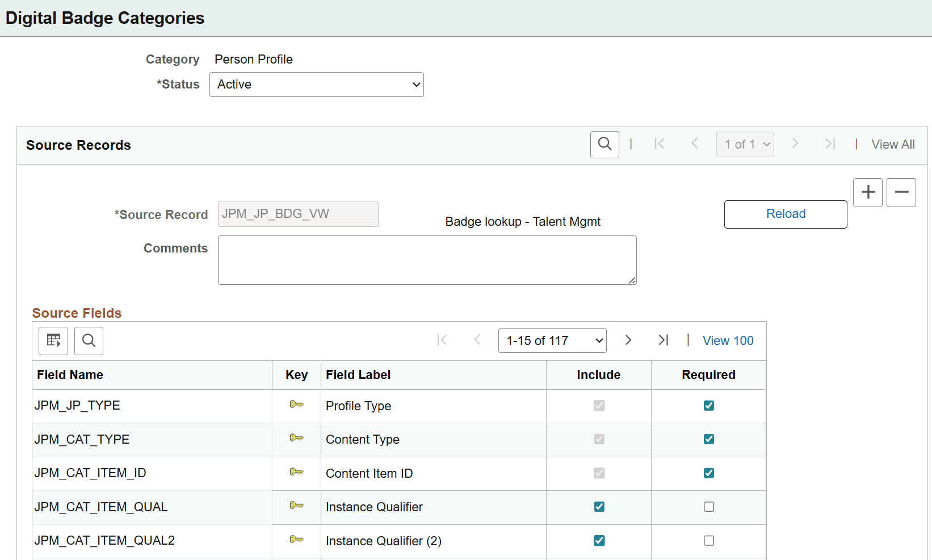Image resolution: width=932 pixels, height=560 pixels.
Task: Click the Reload button
Action: (x=786, y=214)
